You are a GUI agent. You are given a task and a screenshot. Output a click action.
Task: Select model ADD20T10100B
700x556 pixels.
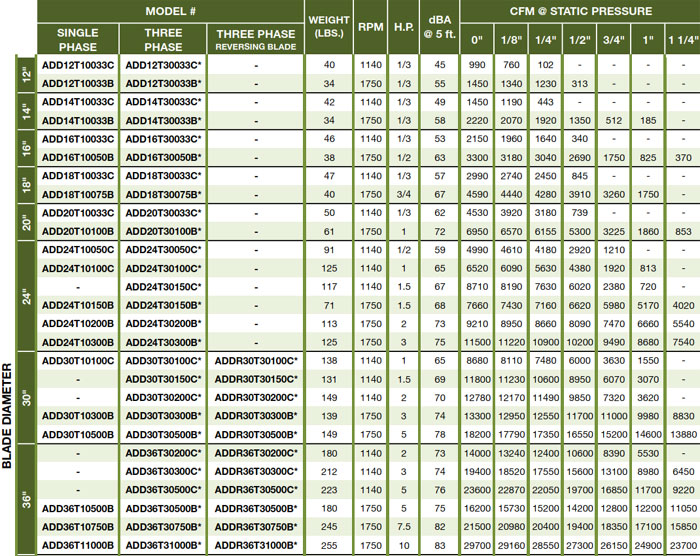pos(78,232)
